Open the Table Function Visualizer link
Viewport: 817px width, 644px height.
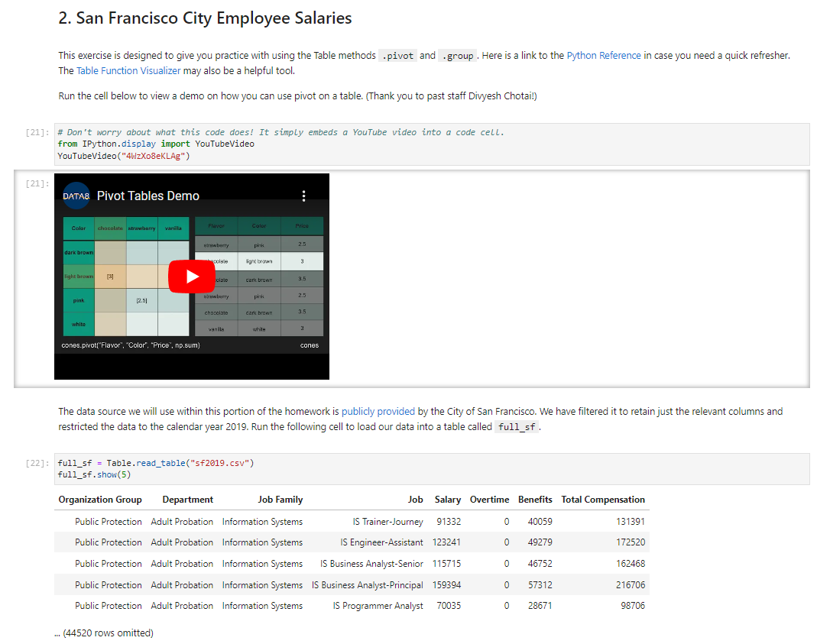[128, 71]
